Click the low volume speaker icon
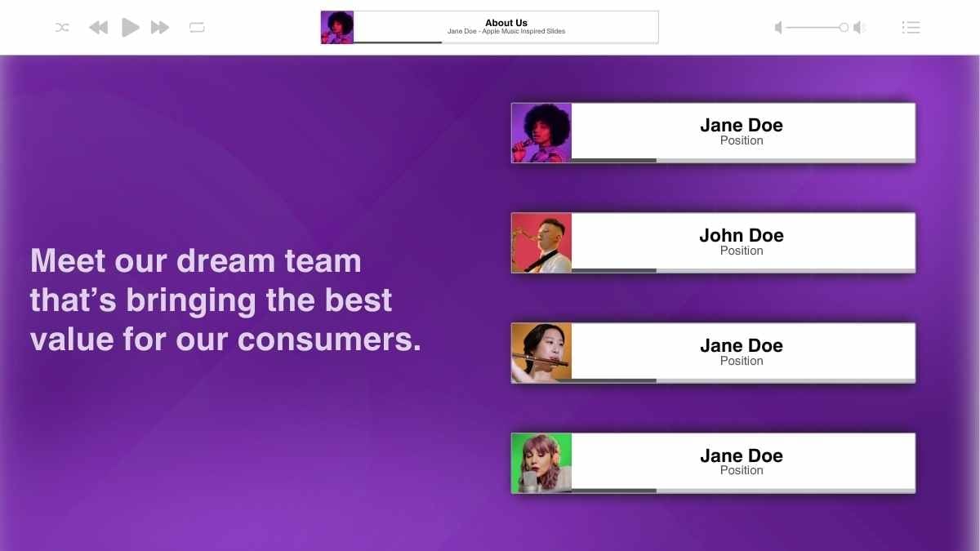Screen dimensions: 980x551 pyautogui.click(x=778, y=28)
